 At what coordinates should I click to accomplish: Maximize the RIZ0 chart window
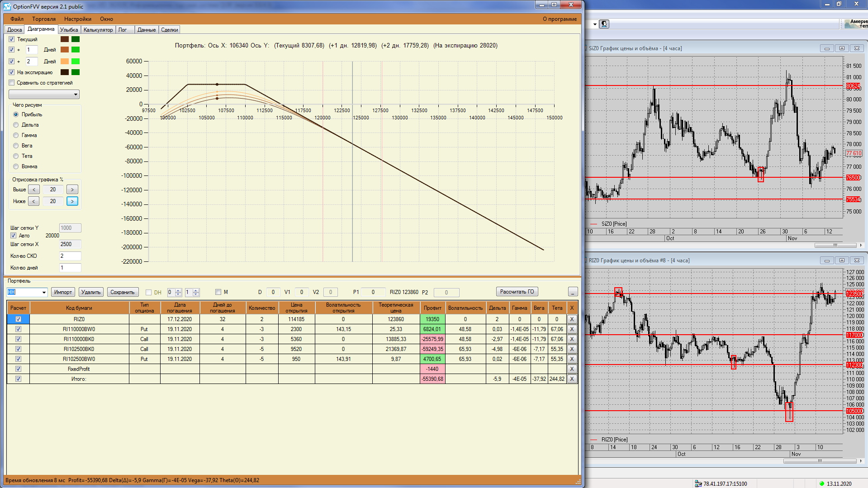[842, 261]
